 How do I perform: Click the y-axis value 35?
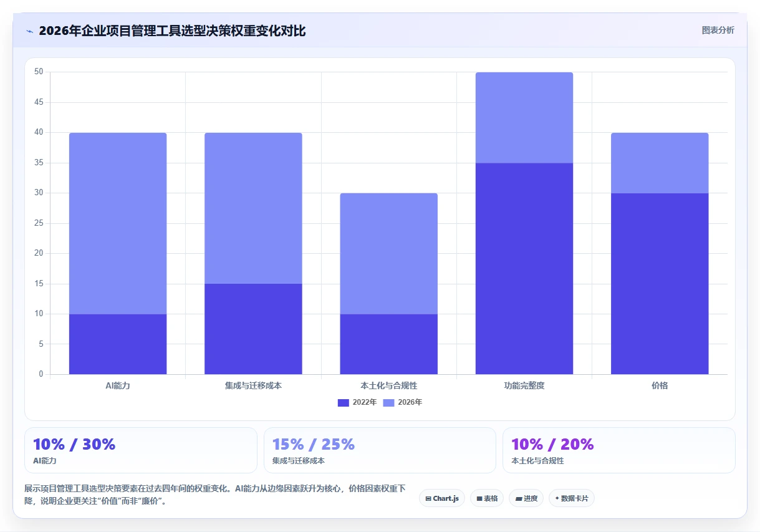39,163
